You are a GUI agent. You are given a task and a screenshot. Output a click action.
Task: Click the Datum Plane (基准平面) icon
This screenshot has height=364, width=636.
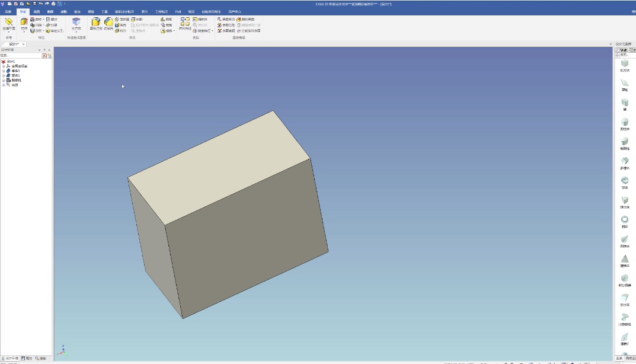8,22
